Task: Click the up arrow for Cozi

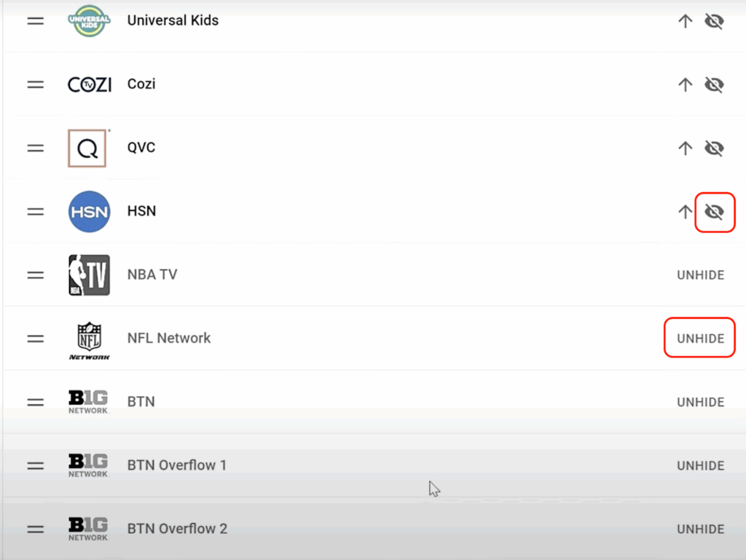Action: pos(685,85)
